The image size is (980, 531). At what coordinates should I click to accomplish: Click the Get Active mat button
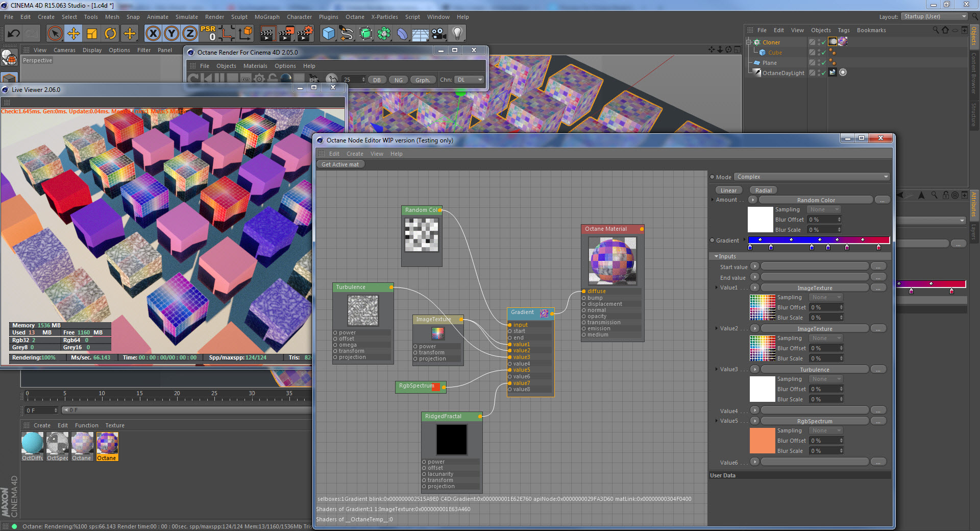[x=340, y=164]
